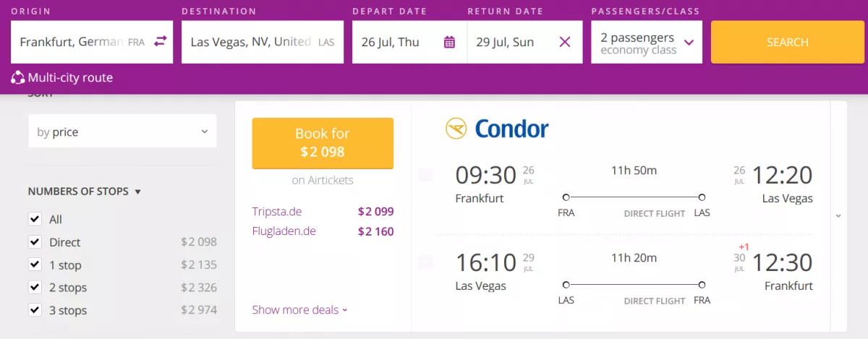Select the Flugladen.de $2 160 deal

(323, 231)
